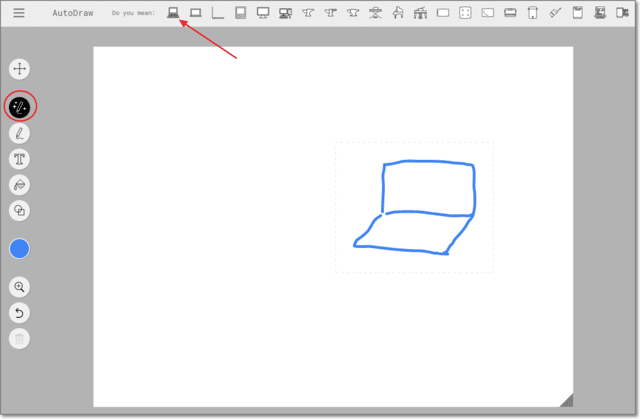
Task: Select the Move/Select tool
Action: 19,69
